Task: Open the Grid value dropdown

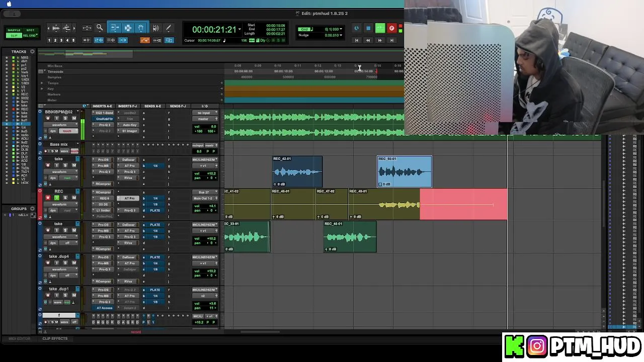Action: (x=341, y=29)
